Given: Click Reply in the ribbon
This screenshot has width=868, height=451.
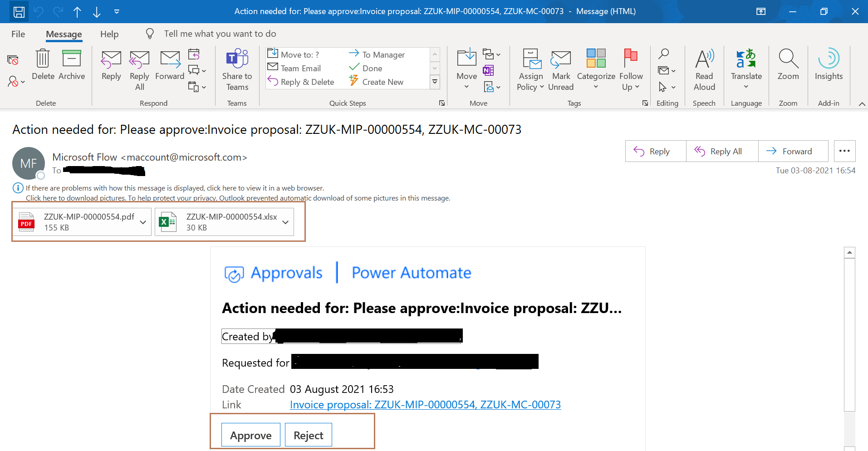Looking at the screenshot, I should [x=111, y=66].
